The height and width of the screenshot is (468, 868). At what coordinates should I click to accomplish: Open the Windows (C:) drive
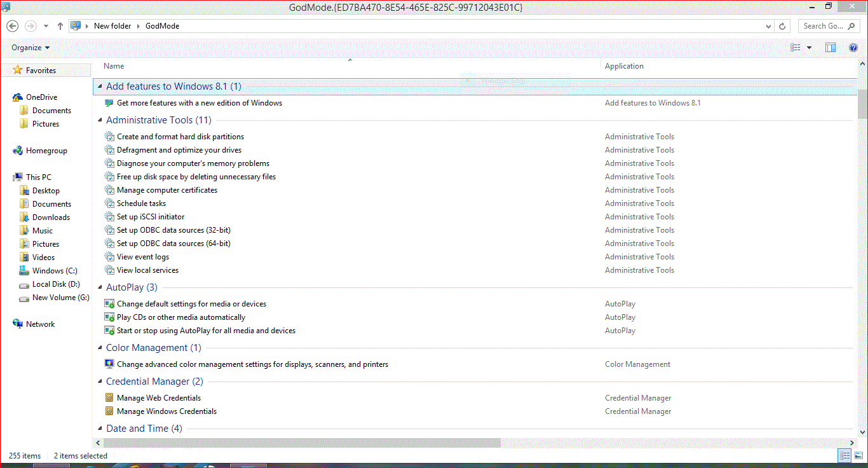pyautogui.click(x=55, y=271)
